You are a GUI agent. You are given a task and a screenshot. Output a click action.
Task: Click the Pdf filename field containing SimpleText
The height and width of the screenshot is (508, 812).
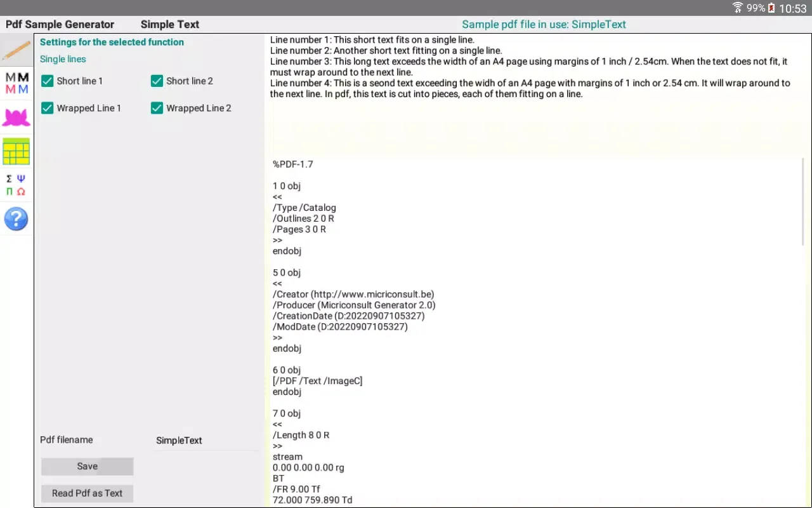(207, 440)
